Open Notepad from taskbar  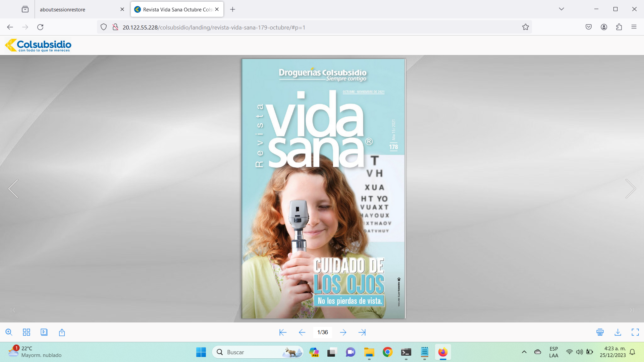coord(425,352)
